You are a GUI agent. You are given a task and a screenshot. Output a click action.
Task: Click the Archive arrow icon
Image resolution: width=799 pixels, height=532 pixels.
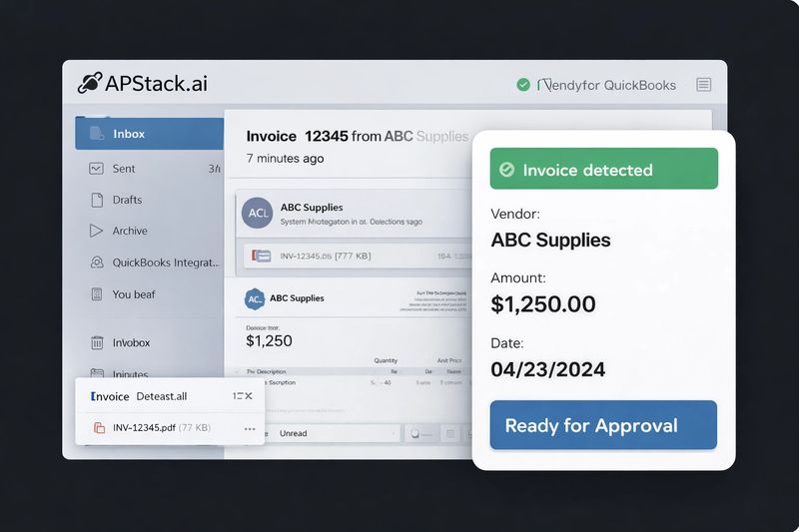[97, 231]
